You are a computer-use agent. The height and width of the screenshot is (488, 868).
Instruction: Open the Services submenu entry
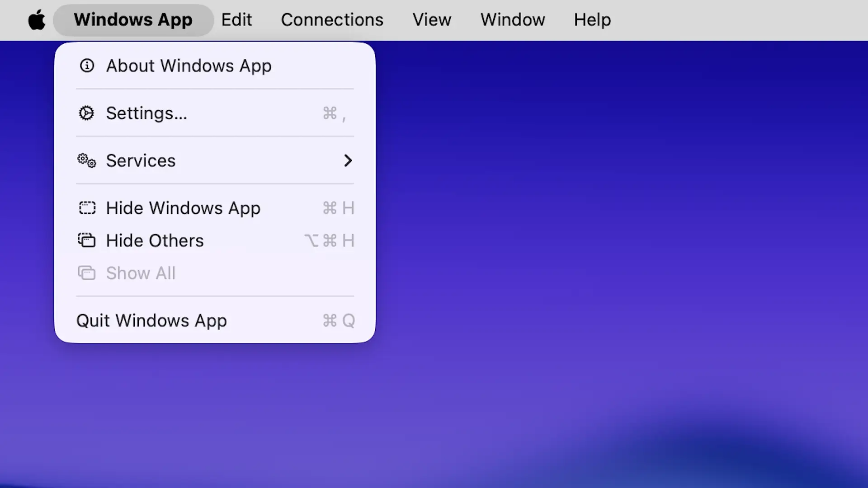click(141, 160)
